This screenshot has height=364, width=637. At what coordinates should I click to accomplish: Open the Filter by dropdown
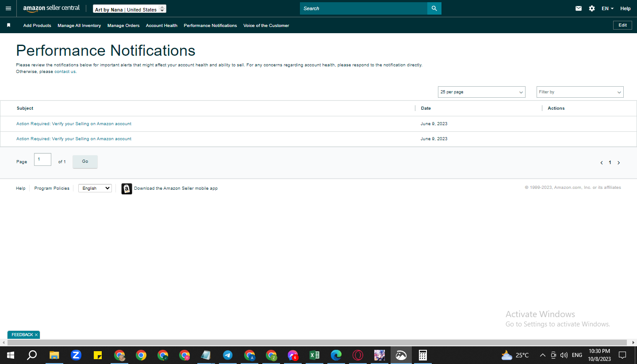click(x=580, y=92)
